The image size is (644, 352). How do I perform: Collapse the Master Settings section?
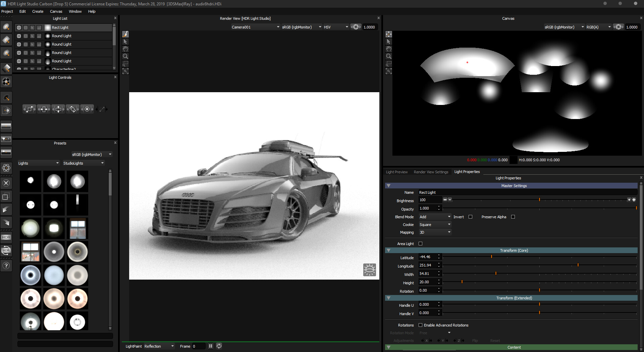point(388,186)
